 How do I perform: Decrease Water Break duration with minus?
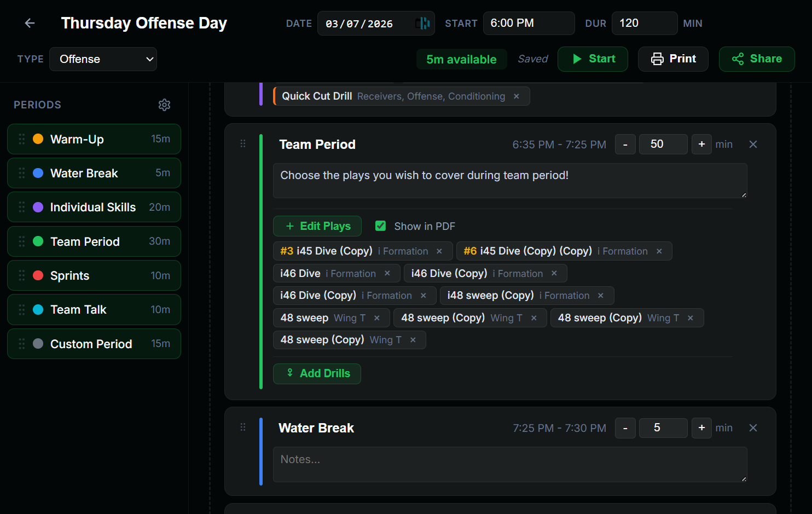[x=625, y=428]
